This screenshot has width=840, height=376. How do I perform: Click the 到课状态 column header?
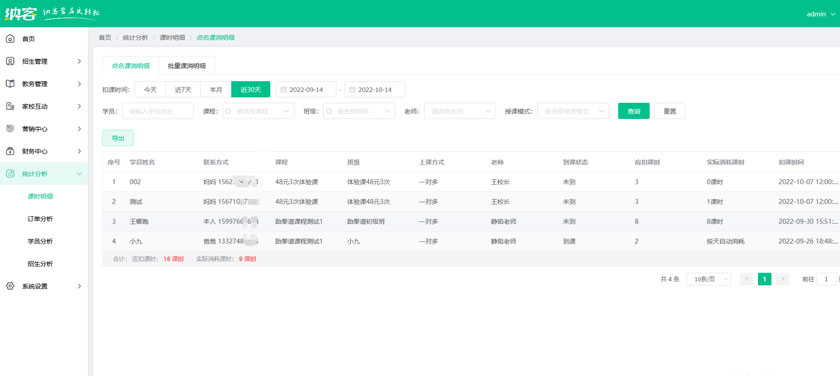[x=575, y=162]
